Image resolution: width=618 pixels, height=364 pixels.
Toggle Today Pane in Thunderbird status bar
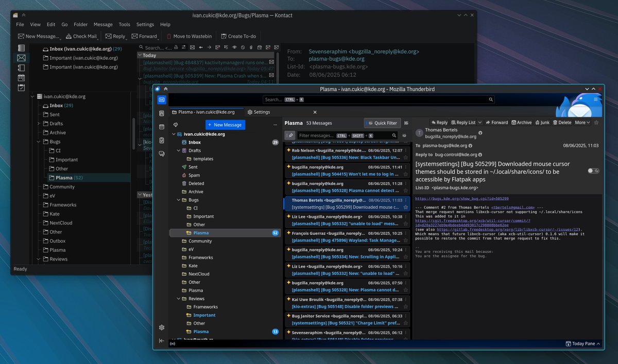click(x=582, y=343)
